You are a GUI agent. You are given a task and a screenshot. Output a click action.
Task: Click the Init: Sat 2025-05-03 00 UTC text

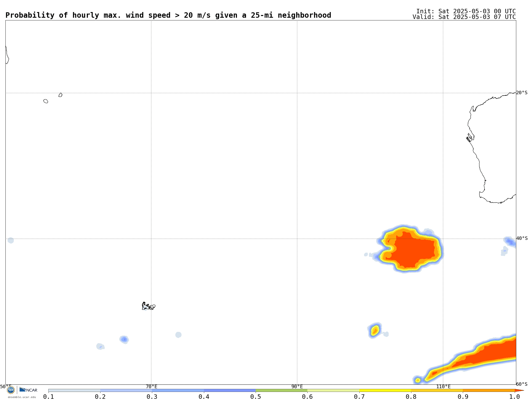click(466, 11)
